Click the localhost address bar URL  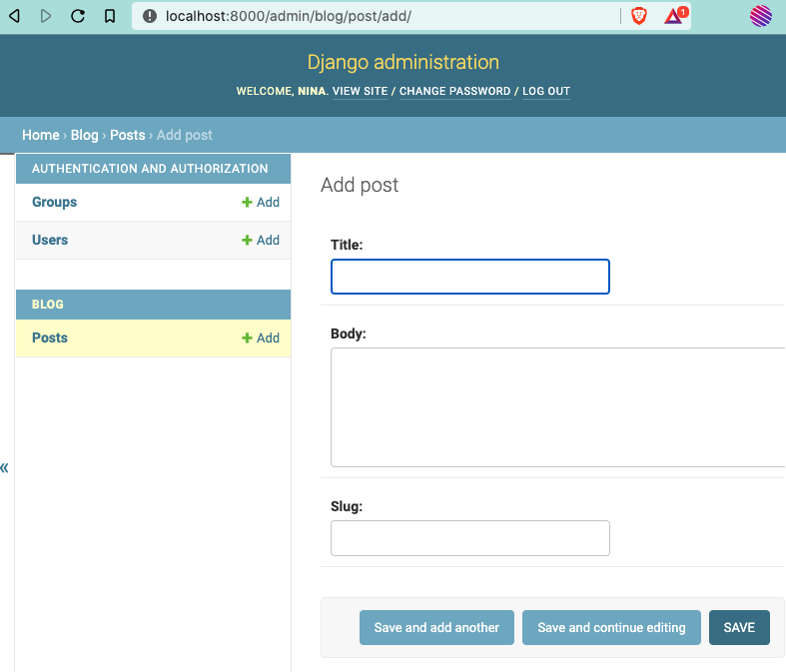(289, 16)
